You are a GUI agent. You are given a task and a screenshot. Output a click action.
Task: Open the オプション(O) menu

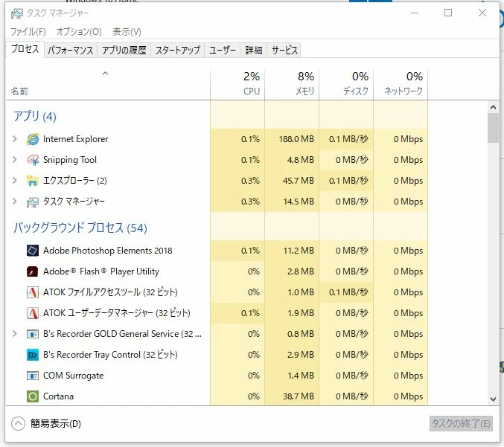click(79, 32)
